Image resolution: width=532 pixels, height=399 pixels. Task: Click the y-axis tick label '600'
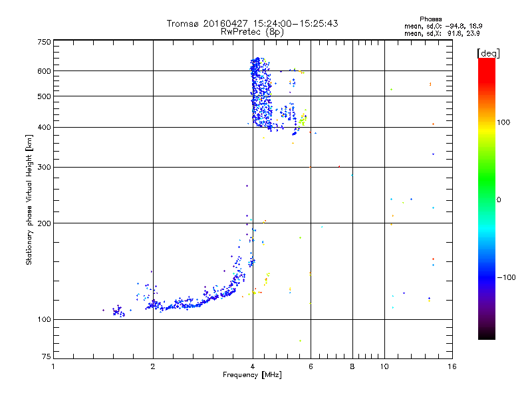point(45,71)
